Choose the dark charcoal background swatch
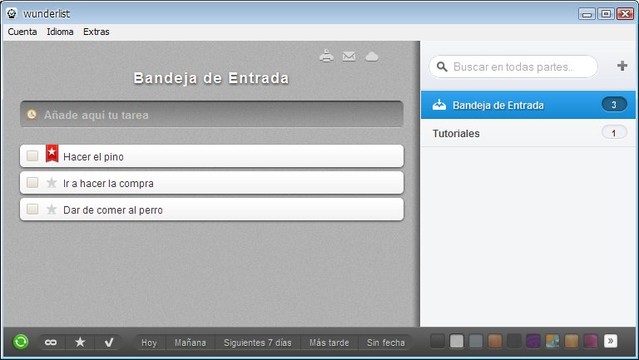 pyautogui.click(x=514, y=341)
